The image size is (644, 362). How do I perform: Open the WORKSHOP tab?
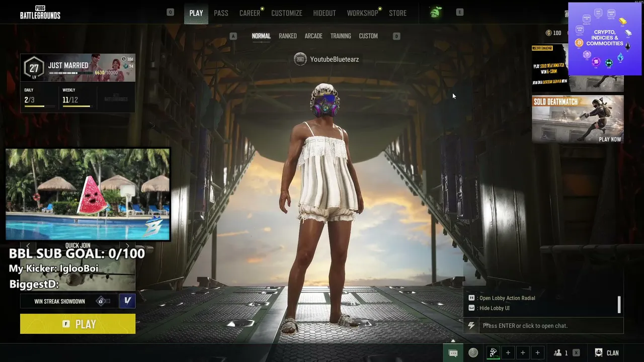tap(362, 13)
